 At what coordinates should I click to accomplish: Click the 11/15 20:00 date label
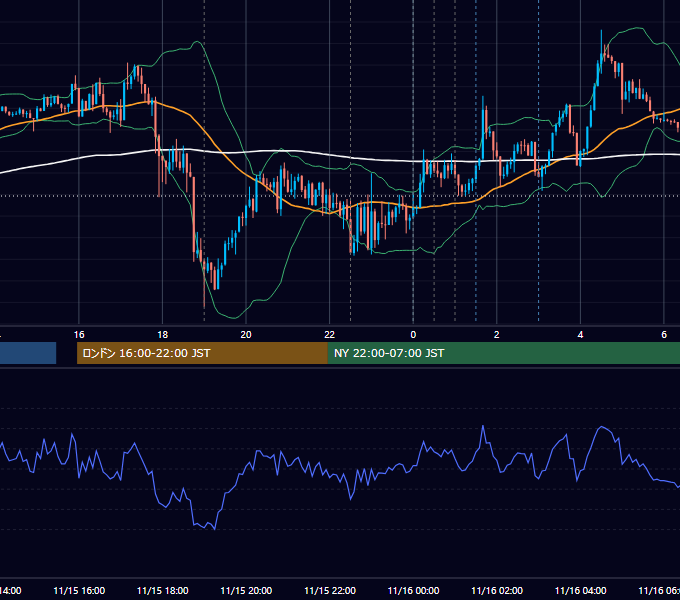click(x=246, y=591)
